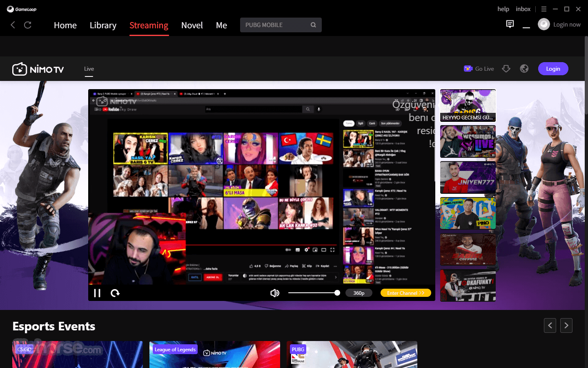Click the GameLoop logo
This screenshot has height=368, width=588.
pos(22,9)
